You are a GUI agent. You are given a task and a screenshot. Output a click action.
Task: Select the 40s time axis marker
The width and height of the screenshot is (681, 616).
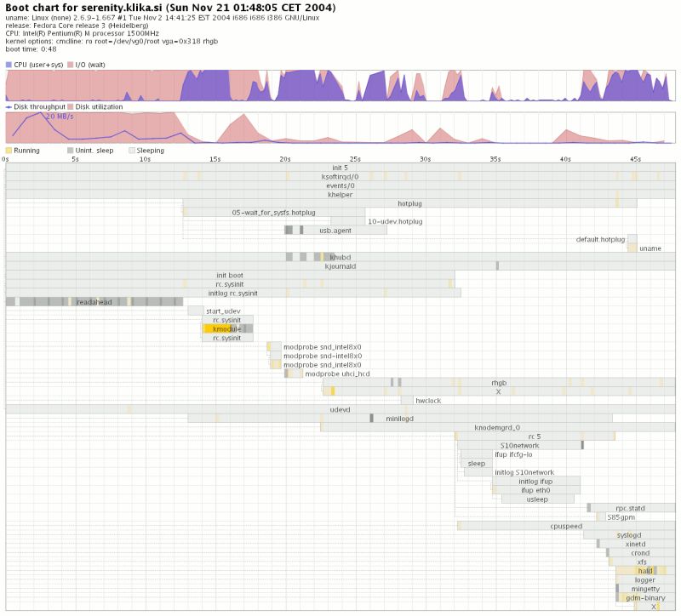coord(565,159)
